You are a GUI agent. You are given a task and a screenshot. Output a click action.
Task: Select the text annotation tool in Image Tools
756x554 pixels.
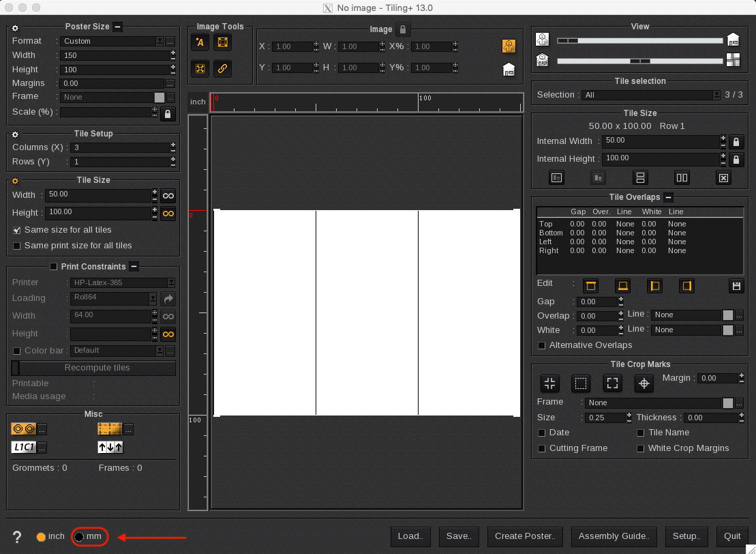200,42
